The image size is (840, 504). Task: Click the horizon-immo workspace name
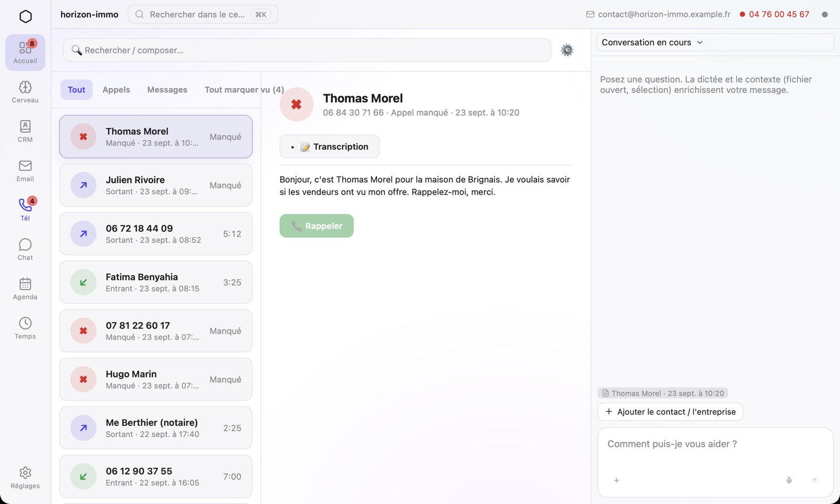(89, 15)
